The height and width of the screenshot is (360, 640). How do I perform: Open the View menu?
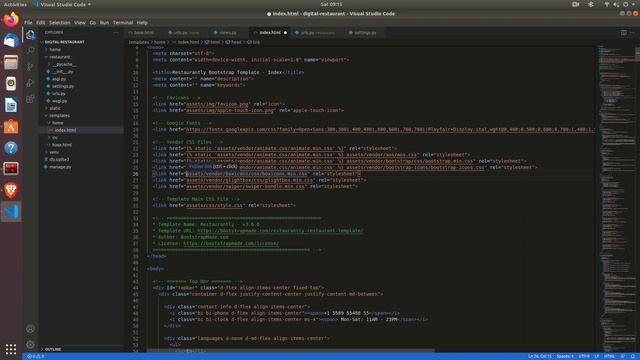pyautogui.click(x=80, y=22)
